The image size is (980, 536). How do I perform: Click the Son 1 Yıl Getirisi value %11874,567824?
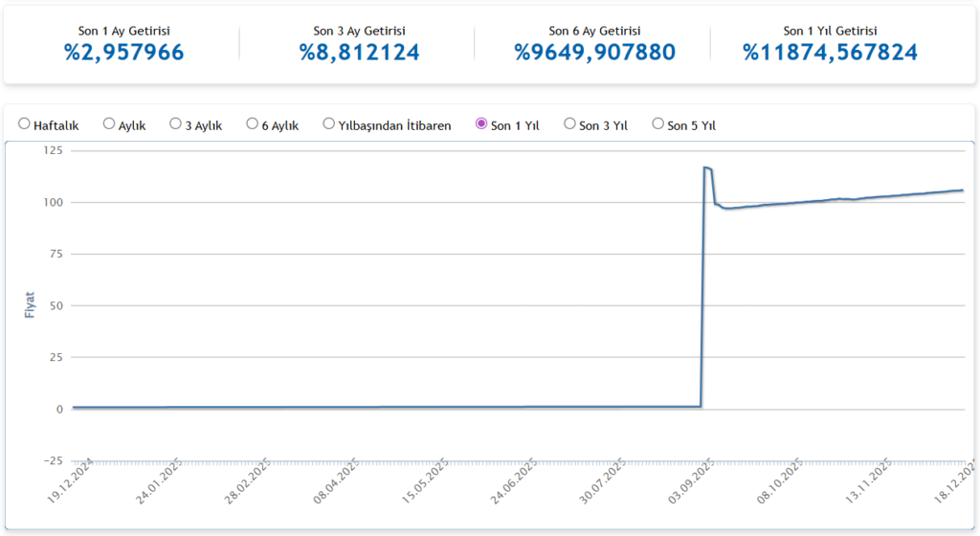click(830, 52)
